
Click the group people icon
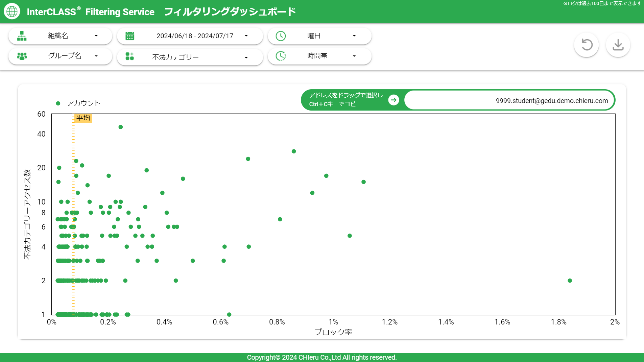pos(22,56)
